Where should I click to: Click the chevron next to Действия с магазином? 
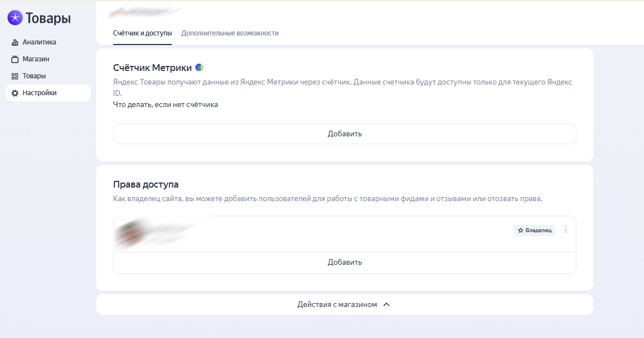pyautogui.click(x=387, y=305)
